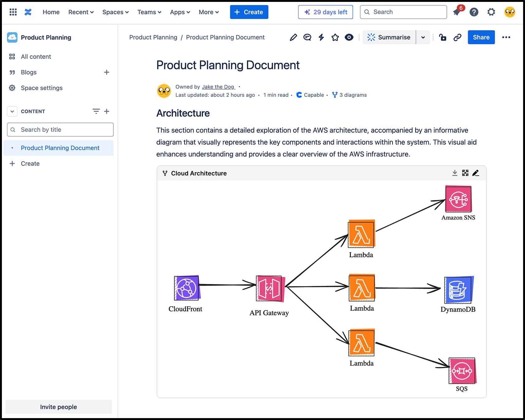The image size is (525, 420).
Task: Click Product Planning breadcrumb link
Action: tap(153, 37)
